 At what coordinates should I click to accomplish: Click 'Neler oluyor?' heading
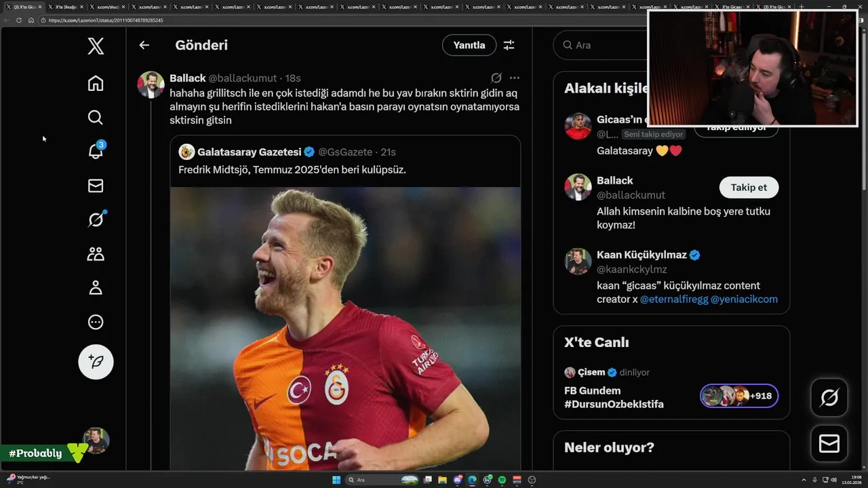(609, 447)
